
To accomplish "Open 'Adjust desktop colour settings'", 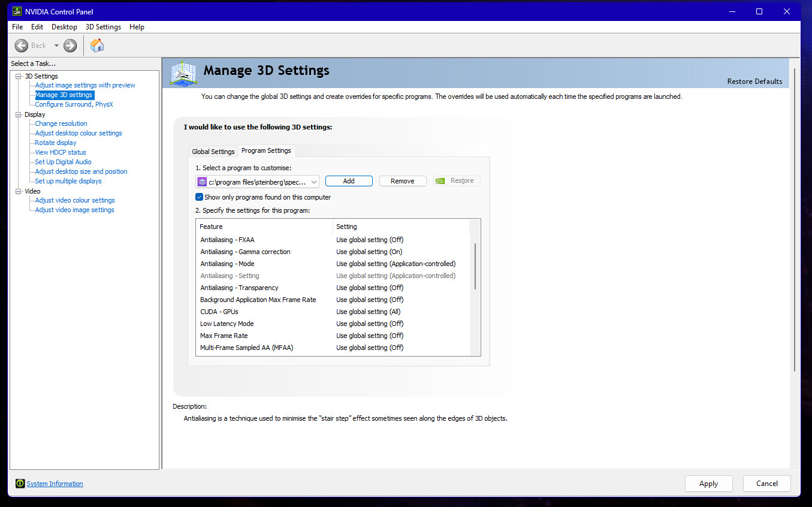I will click(x=79, y=133).
